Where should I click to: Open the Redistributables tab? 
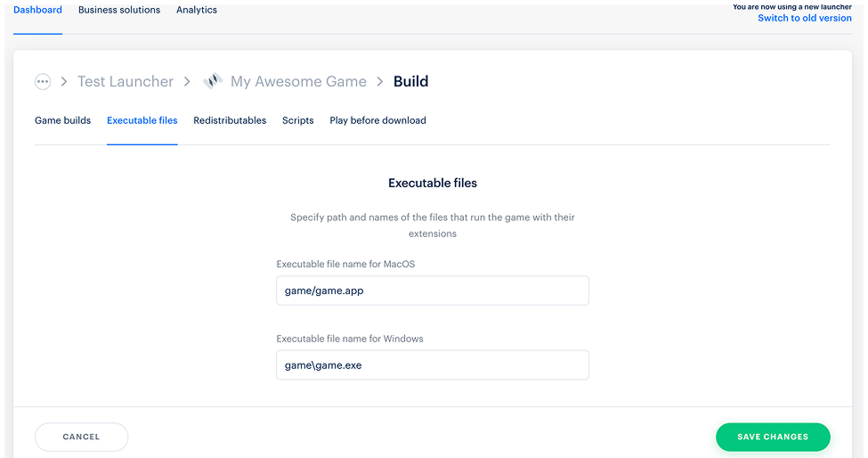point(230,120)
